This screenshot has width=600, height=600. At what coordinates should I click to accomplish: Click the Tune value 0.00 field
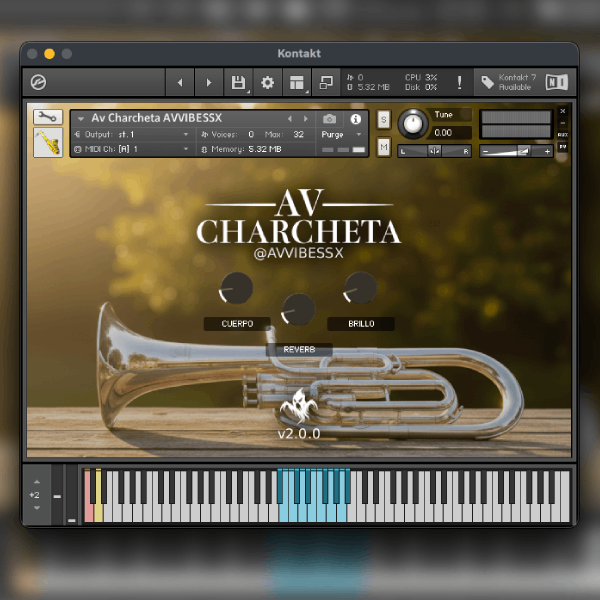[x=452, y=133]
